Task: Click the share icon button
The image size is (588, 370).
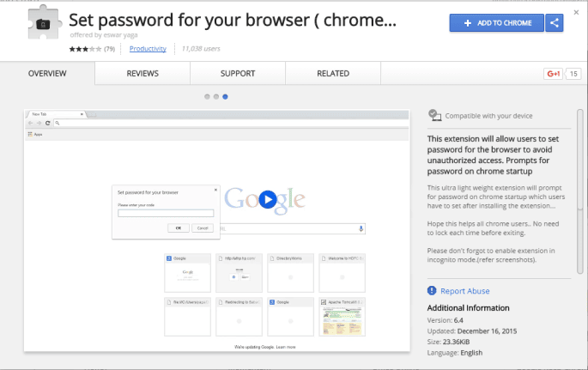Action: 555,23
